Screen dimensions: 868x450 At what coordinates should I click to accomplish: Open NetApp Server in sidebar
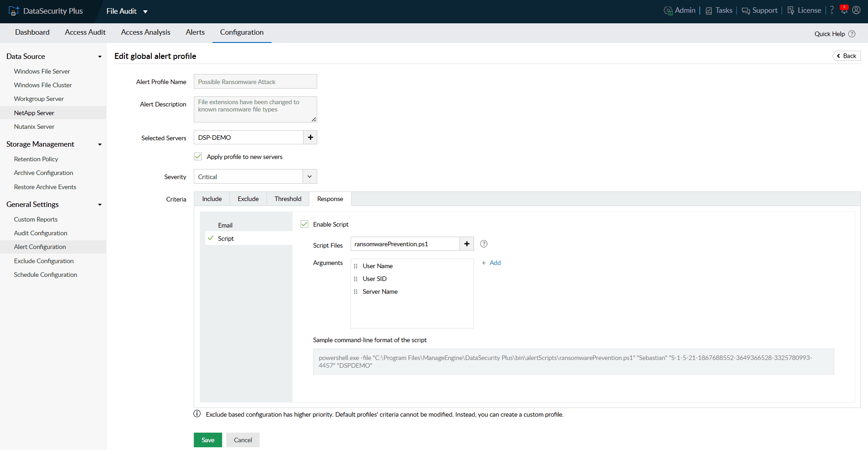pos(34,113)
